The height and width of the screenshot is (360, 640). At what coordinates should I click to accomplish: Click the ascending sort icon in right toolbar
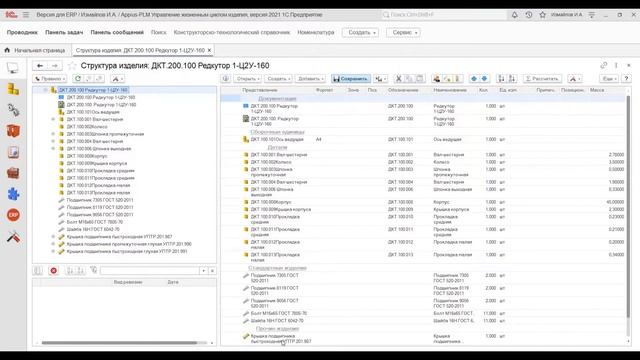(501, 79)
